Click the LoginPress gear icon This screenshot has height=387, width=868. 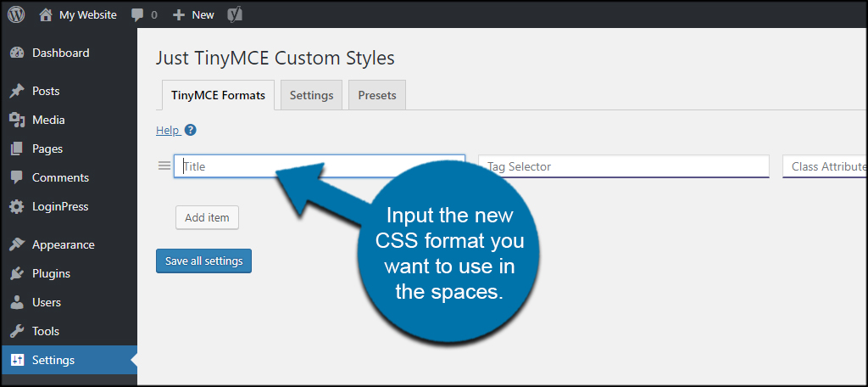click(x=17, y=206)
